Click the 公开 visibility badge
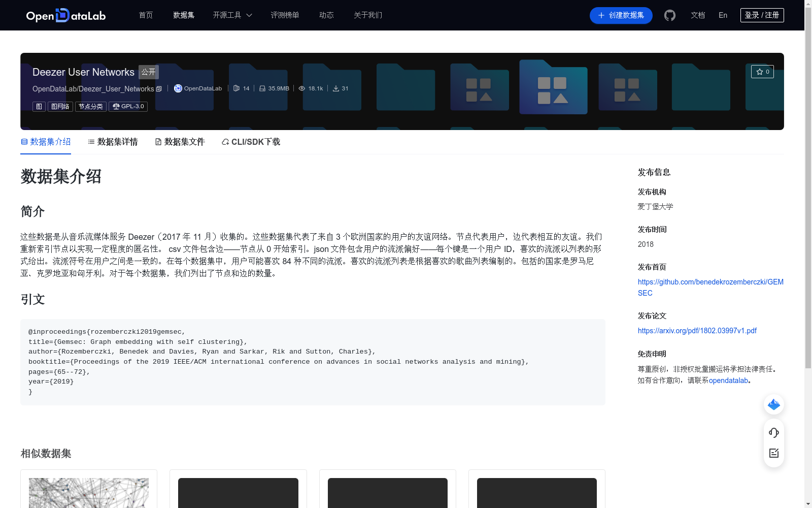The image size is (812, 508). (149, 72)
